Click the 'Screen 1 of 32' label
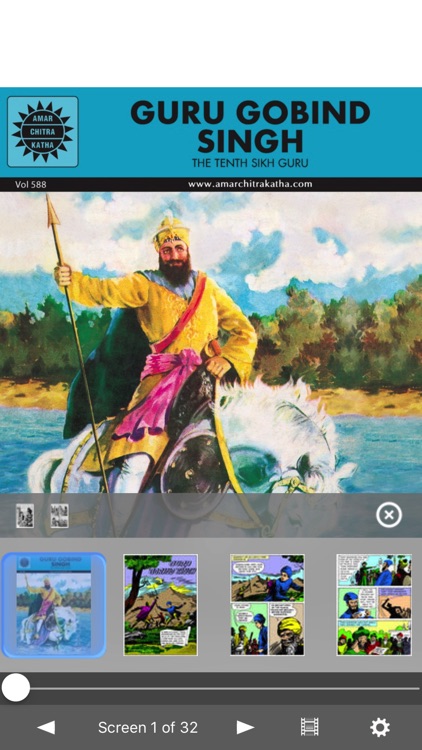Viewport: 422px width, 750px height. pyautogui.click(x=148, y=728)
